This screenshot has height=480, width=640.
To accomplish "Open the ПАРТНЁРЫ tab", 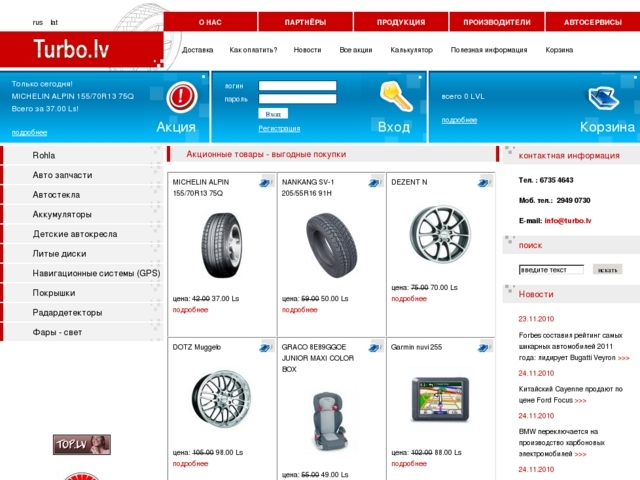I will [x=305, y=22].
